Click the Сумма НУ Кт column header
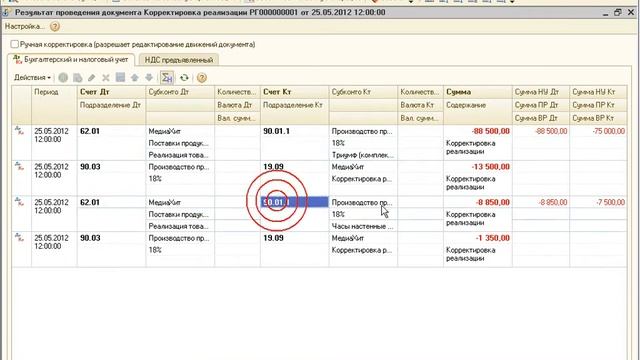 tap(598, 92)
